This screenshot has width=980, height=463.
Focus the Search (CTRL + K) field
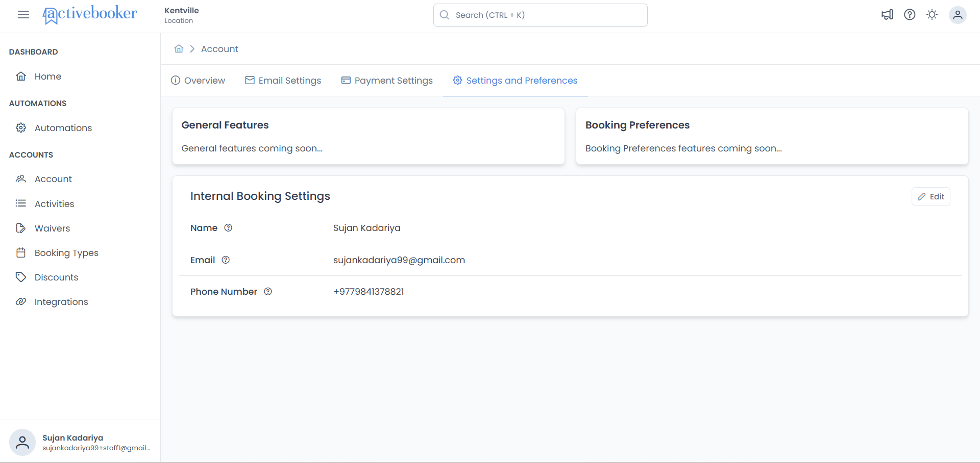click(x=540, y=15)
